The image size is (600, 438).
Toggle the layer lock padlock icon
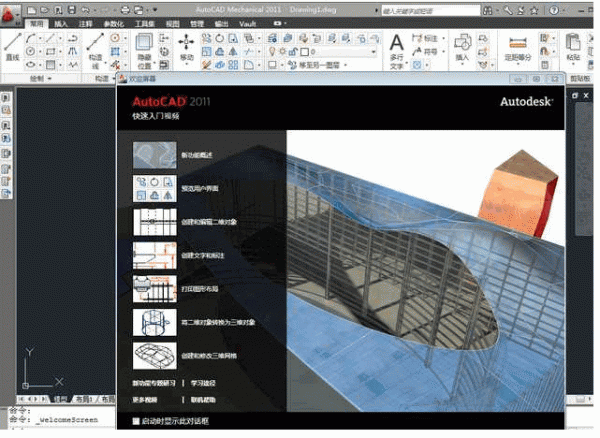click(x=293, y=51)
